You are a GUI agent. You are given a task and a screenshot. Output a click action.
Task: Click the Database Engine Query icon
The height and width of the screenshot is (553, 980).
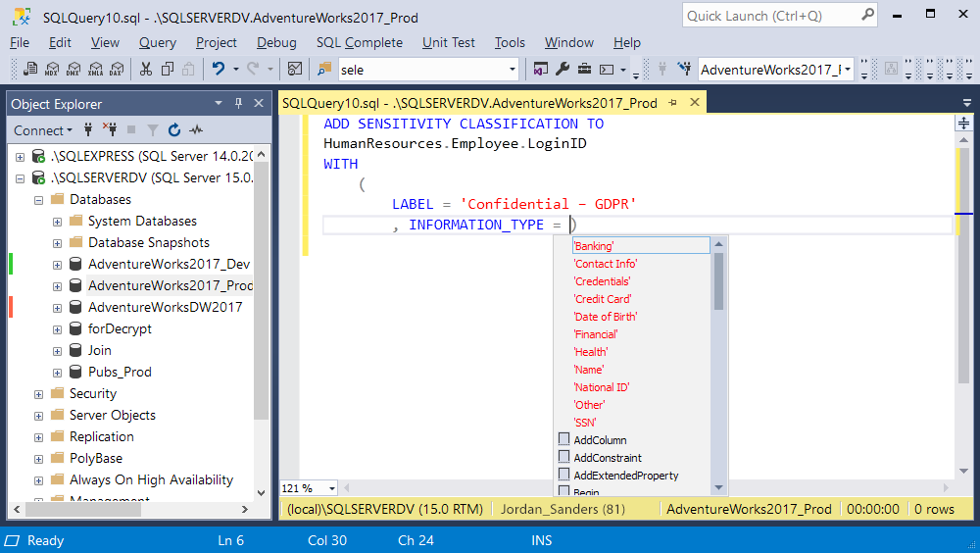(30, 69)
